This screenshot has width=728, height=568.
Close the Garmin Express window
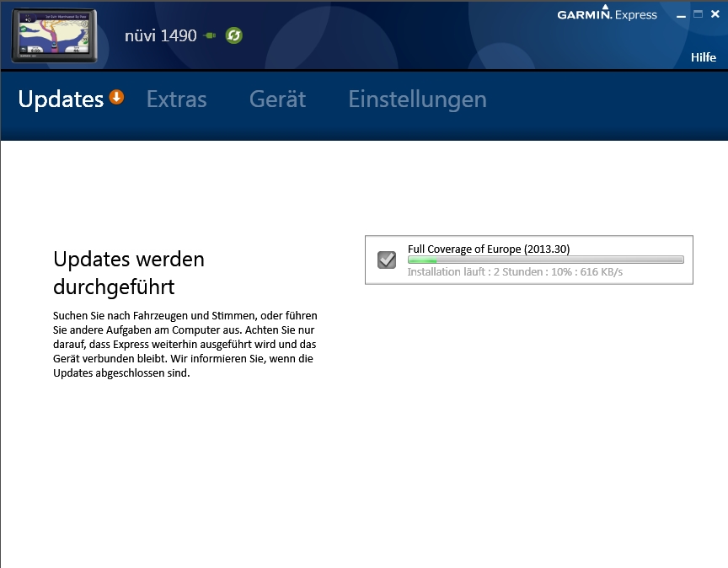[715, 14]
